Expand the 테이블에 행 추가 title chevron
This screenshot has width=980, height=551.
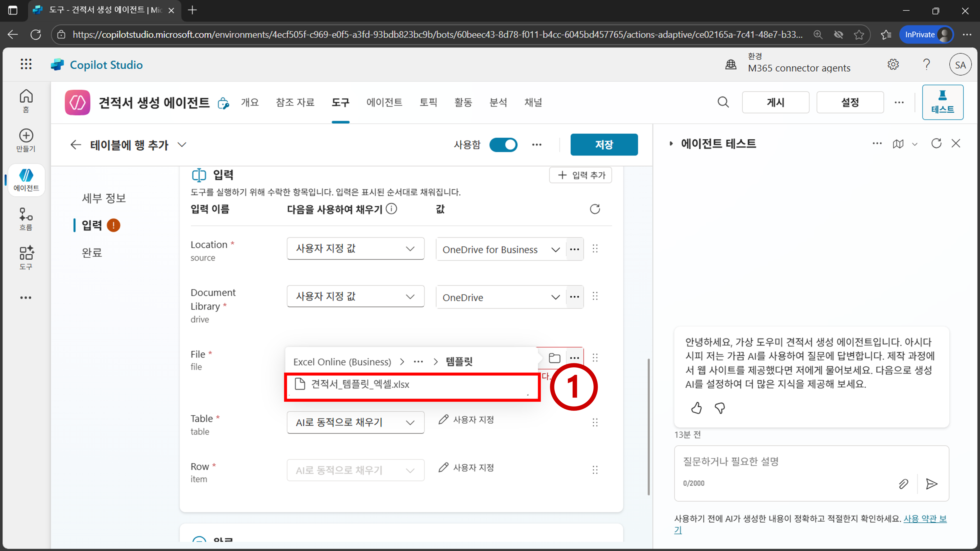(x=182, y=145)
